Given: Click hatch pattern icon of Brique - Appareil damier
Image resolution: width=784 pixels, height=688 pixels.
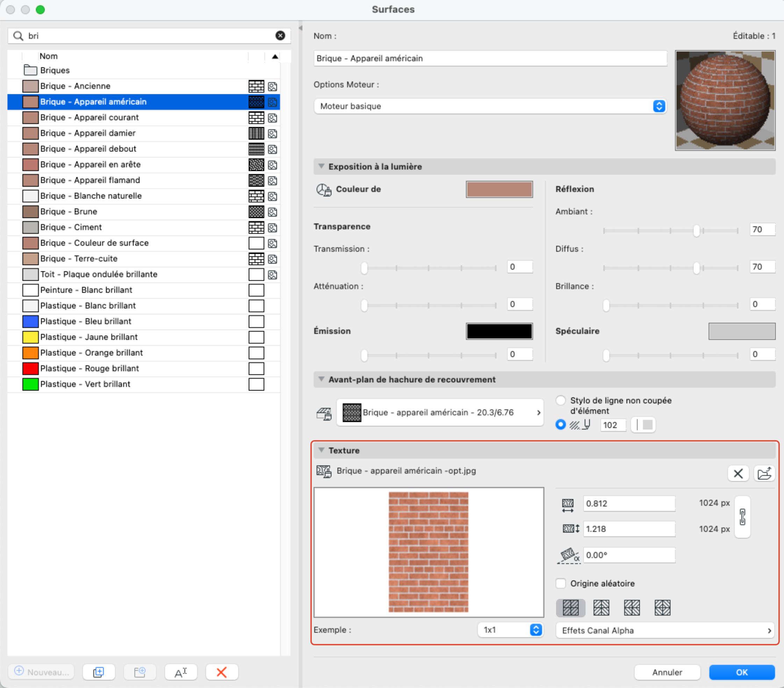Looking at the screenshot, I should tap(256, 133).
